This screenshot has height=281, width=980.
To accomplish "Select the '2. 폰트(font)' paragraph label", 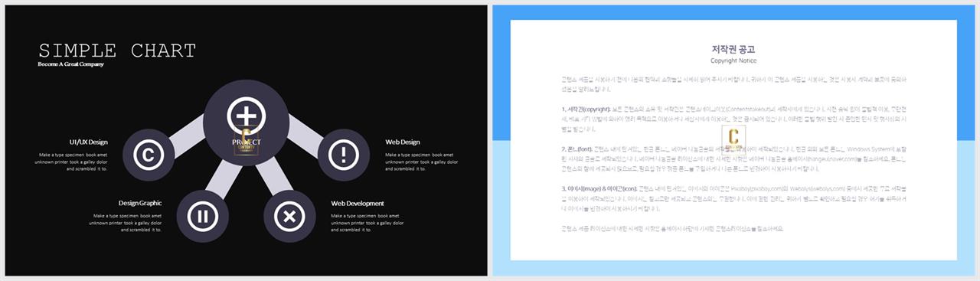I will click(577, 149).
